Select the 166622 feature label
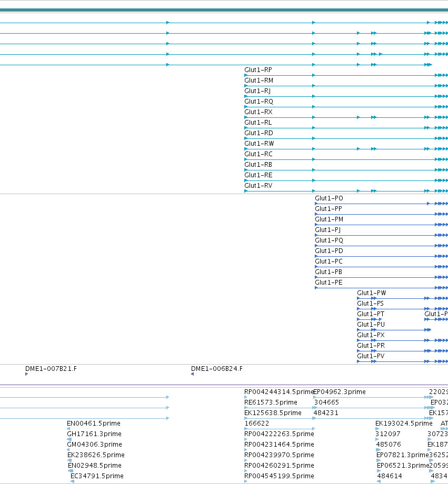The image size is (448, 484). coord(257,423)
